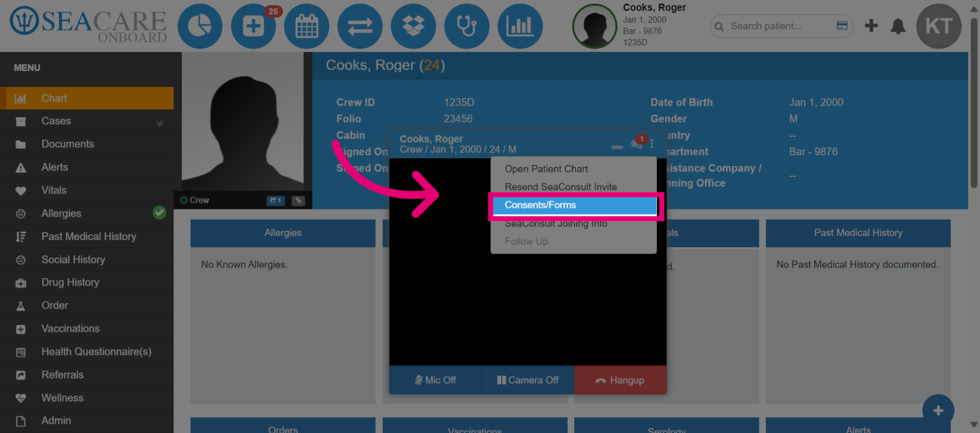
Task: Click the Past Medical History panel header
Action: (x=858, y=233)
